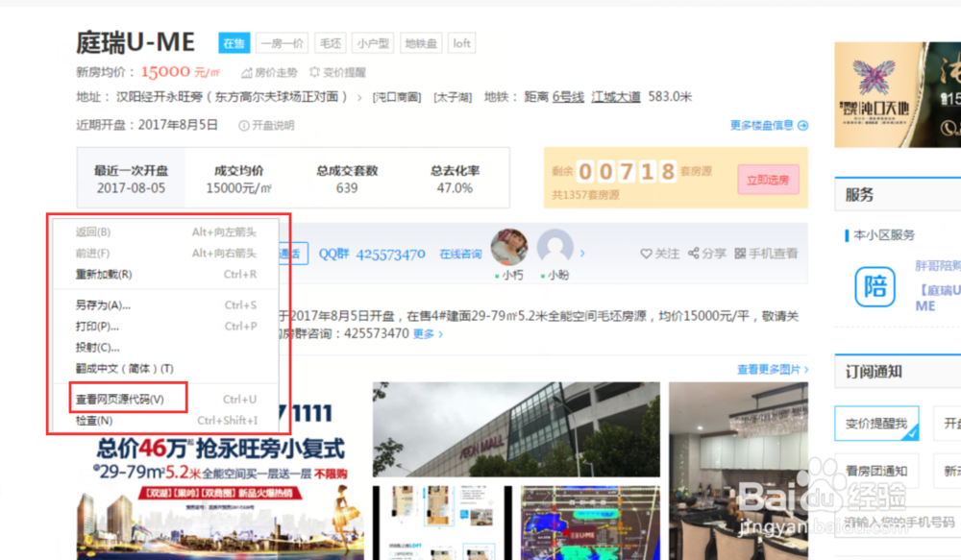Image resolution: width=961 pixels, height=560 pixels.
Task: Toggle the 看房团通知 subscription option
Action: coord(876,471)
